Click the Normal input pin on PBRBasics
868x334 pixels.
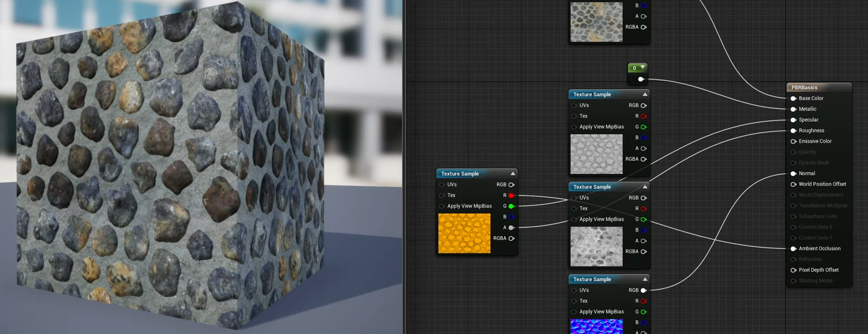pos(794,173)
